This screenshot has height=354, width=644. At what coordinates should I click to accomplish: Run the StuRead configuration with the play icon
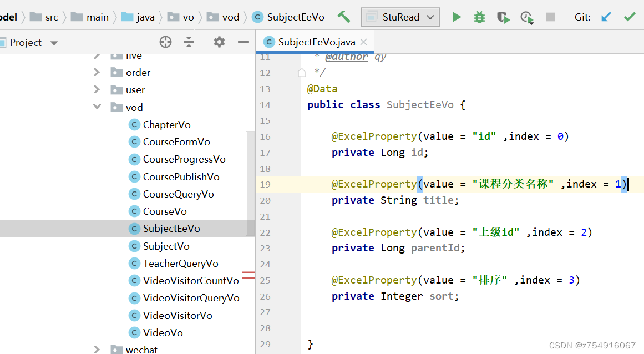457,17
